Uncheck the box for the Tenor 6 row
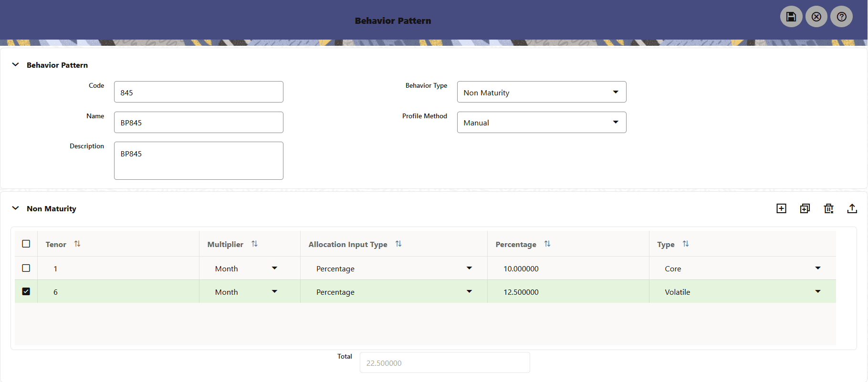868x382 pixels. (26, 291)
